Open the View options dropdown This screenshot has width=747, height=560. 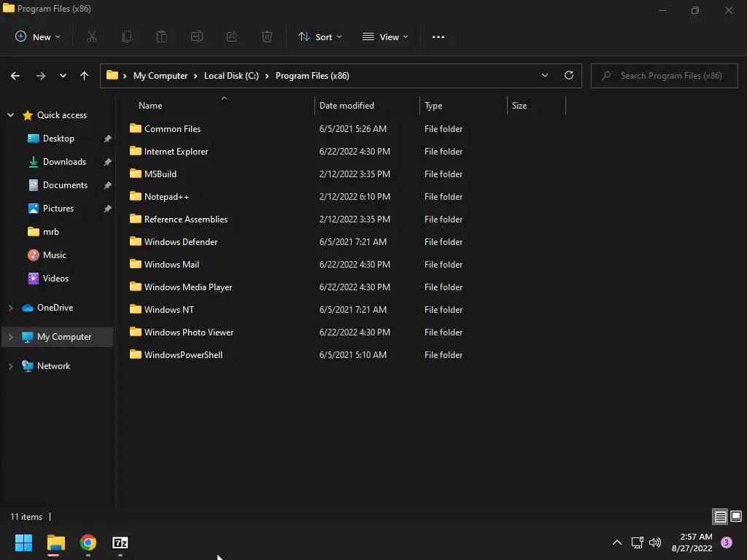385,36
